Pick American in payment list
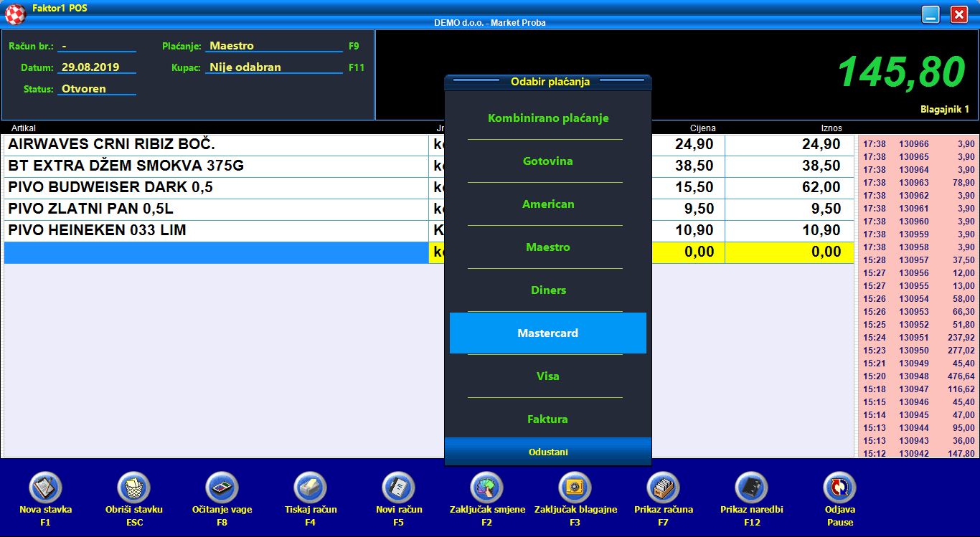The height and width of the screenshot is (537, 980). click(x=548, y=204)
